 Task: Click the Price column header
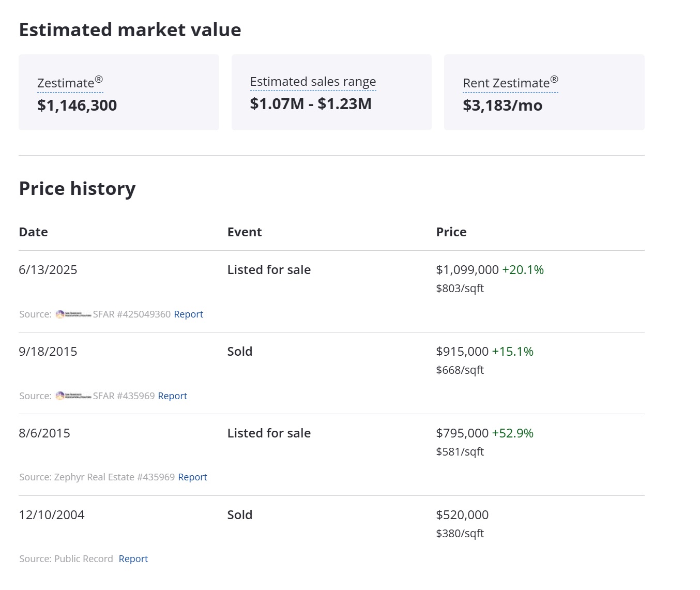[451, 232]
